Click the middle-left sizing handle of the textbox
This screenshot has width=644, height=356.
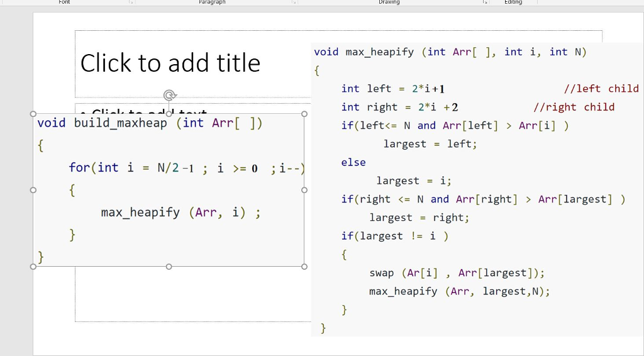(x=33, y=190)
